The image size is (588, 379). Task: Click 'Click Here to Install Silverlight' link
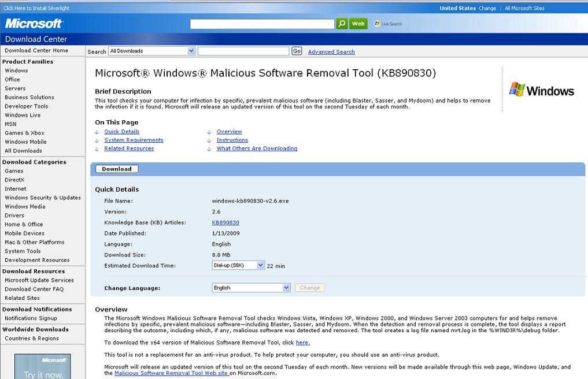pyautogui.click(x=36, y=8)
